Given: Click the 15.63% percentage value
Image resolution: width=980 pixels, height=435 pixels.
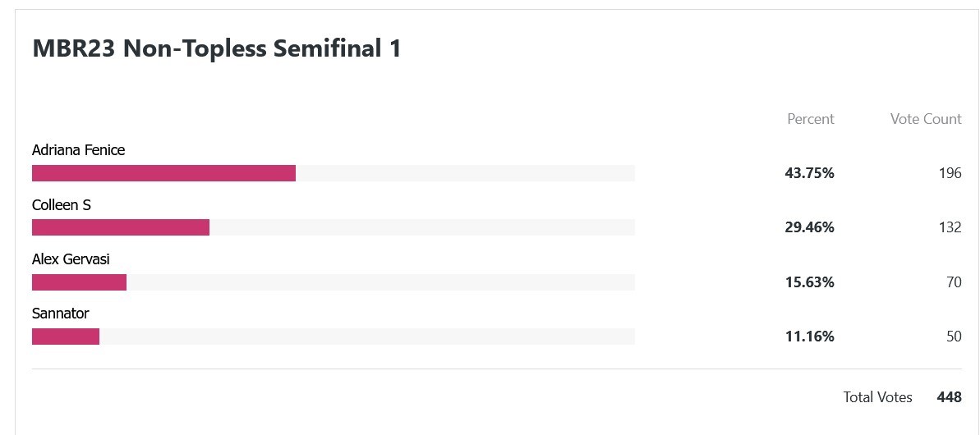Looking at the screenshot, I should tap(809, 282).
